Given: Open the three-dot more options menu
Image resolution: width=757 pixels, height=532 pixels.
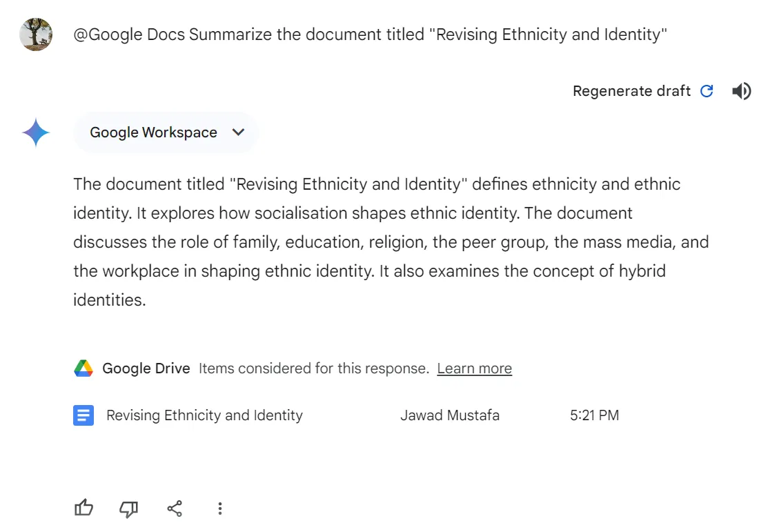Looking at the screenshot, I should 219,509.
